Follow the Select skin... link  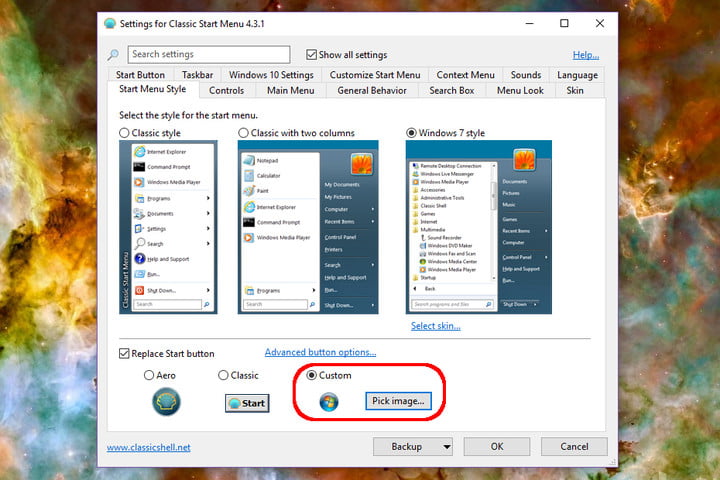435,326
